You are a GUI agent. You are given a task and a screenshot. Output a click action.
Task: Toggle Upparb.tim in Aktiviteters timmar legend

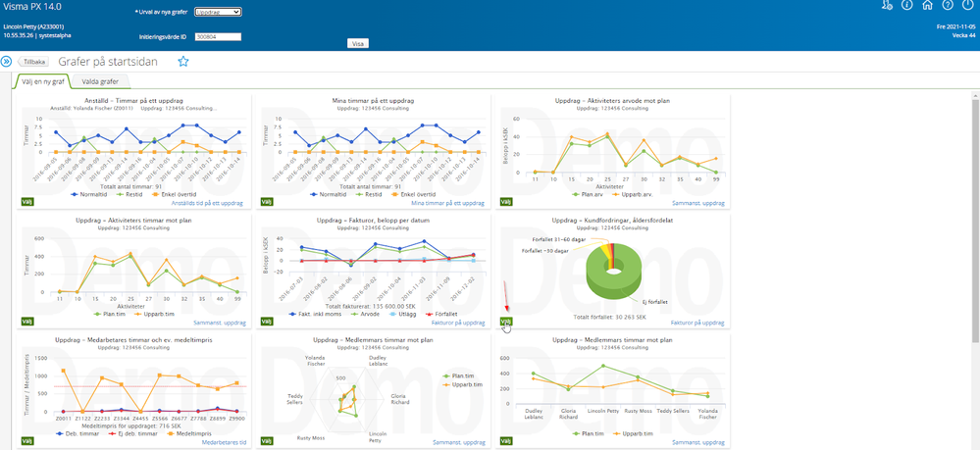coord(156,314)
